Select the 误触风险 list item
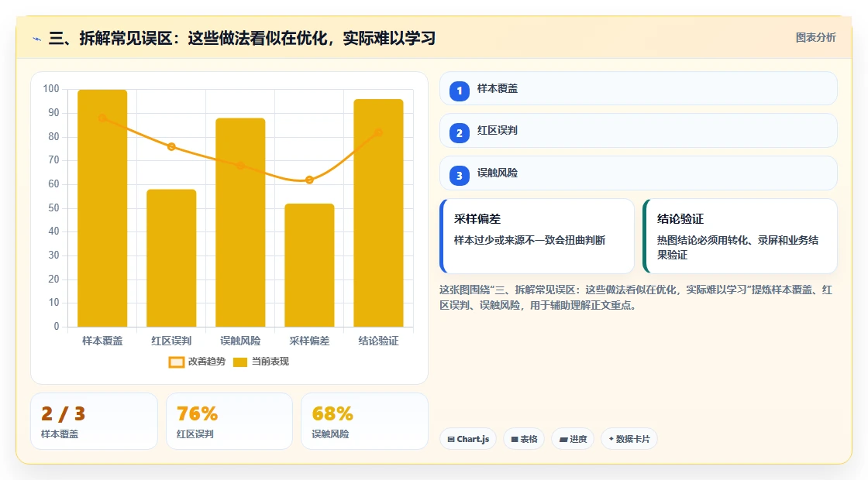Screen dimensions: 868x480 pos(638,173)
